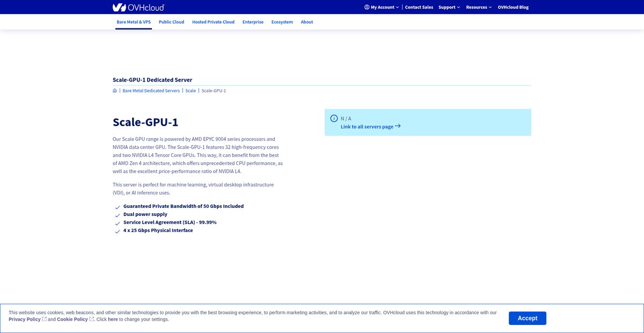Open Link to all servers page

[371, 127]
